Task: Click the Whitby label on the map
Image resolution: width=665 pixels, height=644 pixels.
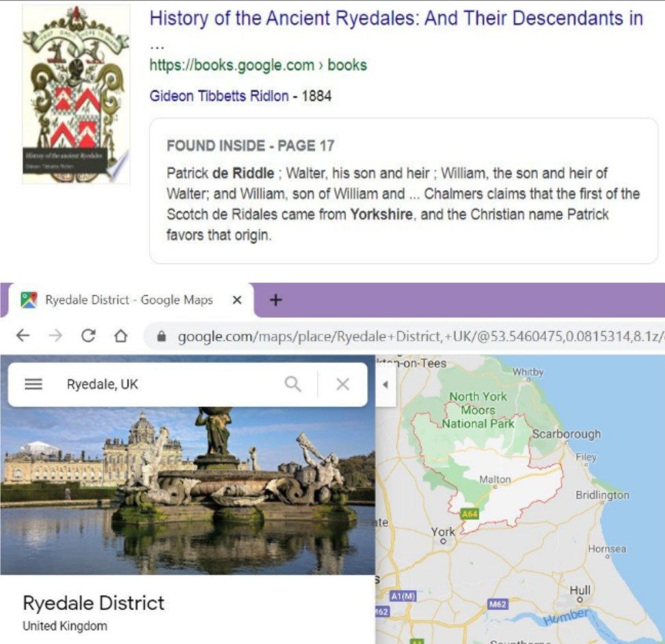Action: (528, 372)
